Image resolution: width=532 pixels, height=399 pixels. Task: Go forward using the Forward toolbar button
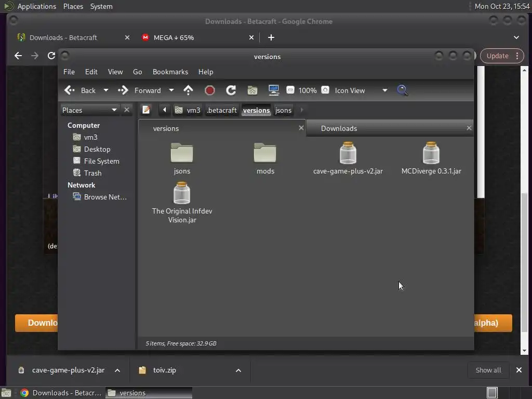point(139,90)
